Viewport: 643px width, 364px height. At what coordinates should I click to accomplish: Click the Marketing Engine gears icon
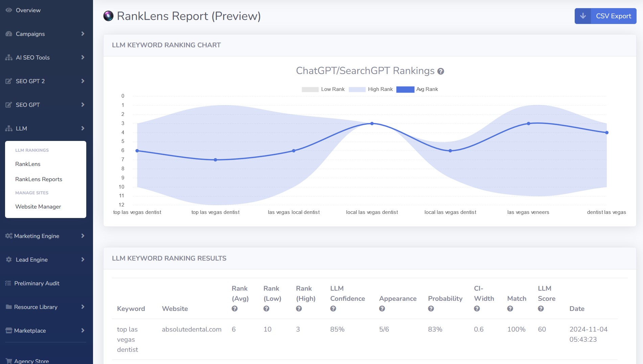[x=9, y=236]
